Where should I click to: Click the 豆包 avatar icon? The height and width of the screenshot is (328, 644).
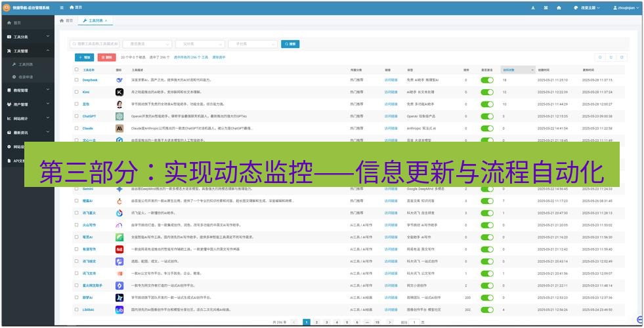pyautogui.click(x=119, y=104)
